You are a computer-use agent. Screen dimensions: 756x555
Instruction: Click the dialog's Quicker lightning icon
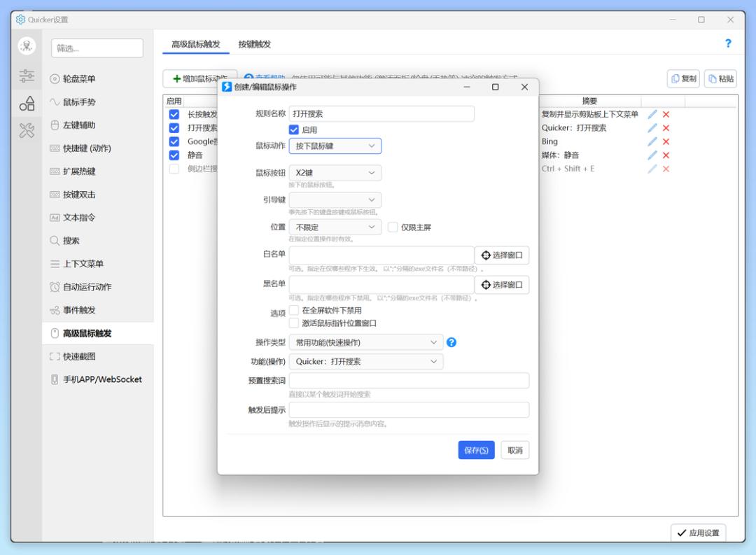coord(227,87)
